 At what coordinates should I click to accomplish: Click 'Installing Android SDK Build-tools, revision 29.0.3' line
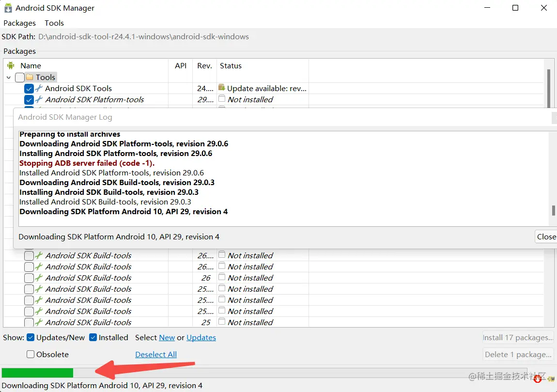click(109, 192)
